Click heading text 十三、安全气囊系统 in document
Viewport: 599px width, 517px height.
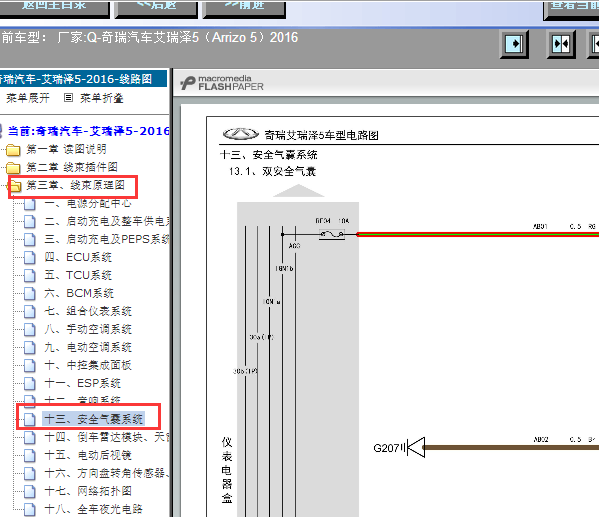pos(269,155)
